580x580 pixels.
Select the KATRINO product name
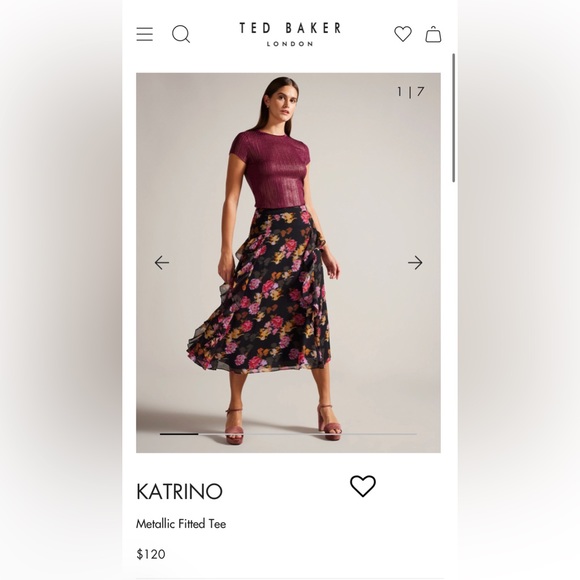click(179, 491)
